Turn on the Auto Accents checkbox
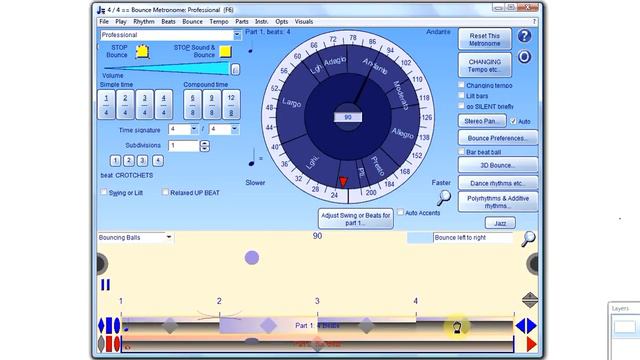Viewport: 640px width, 360px height. 400,212
